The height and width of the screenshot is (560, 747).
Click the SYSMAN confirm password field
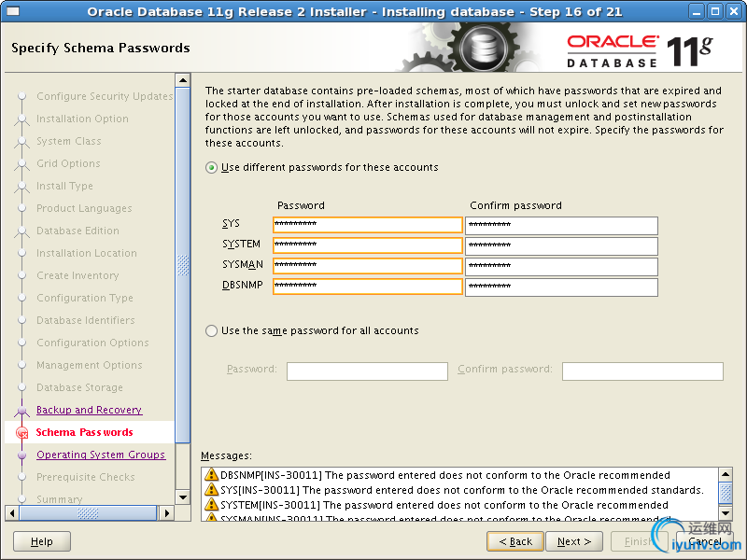tap(561, 266)
